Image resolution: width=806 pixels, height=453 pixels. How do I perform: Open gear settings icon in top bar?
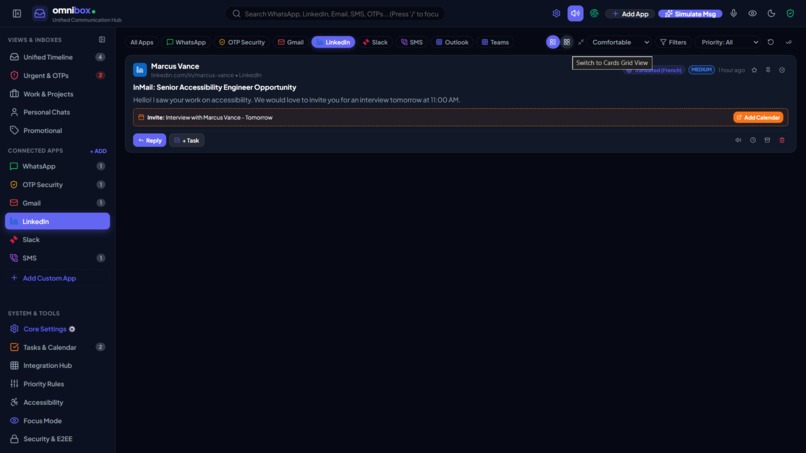556,14
